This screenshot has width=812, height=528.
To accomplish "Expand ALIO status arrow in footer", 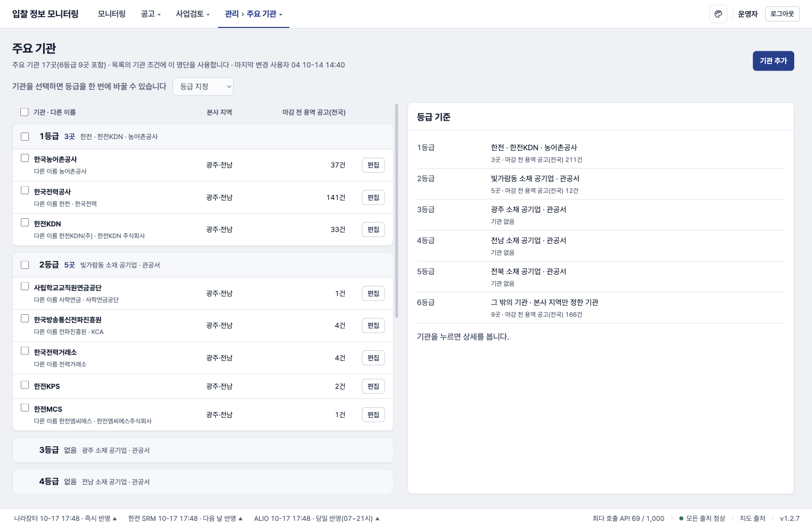I will click(378, 518).
